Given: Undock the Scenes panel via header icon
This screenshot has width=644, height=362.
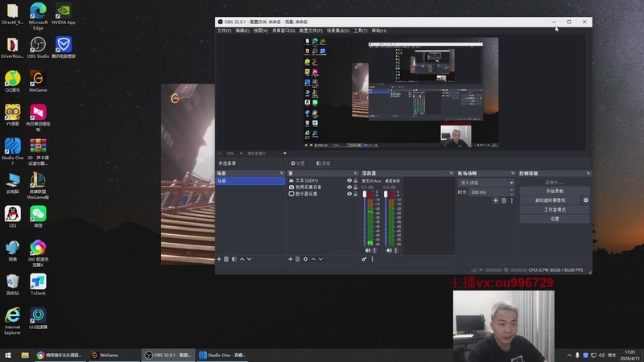Looking at the screenshot, I should pyautogui.click(x=282, y=174).
